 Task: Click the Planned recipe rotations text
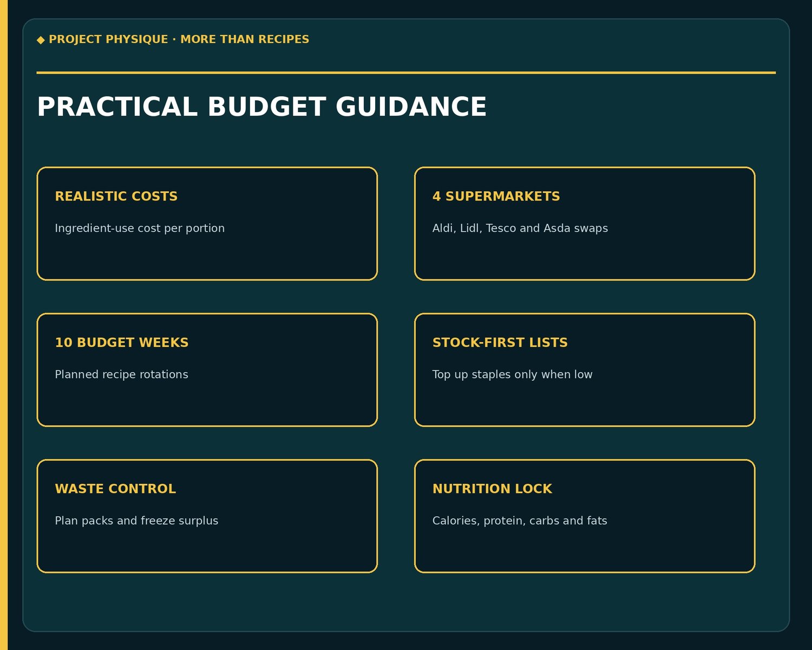[121, 374]
